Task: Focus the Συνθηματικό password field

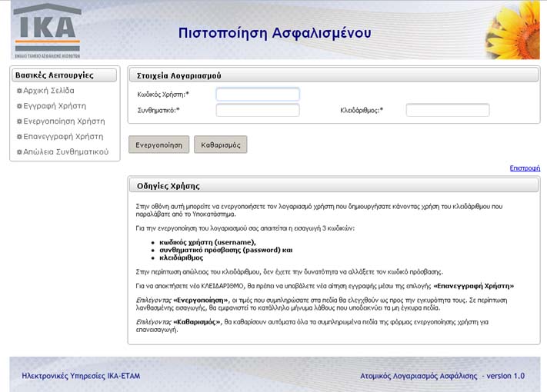Action: pos(258,110)
